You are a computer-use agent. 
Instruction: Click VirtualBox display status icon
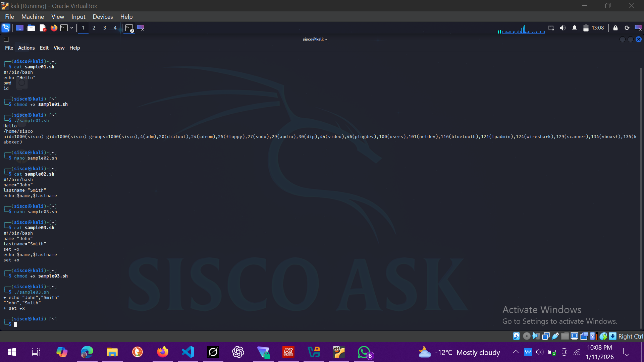(575, 336)
